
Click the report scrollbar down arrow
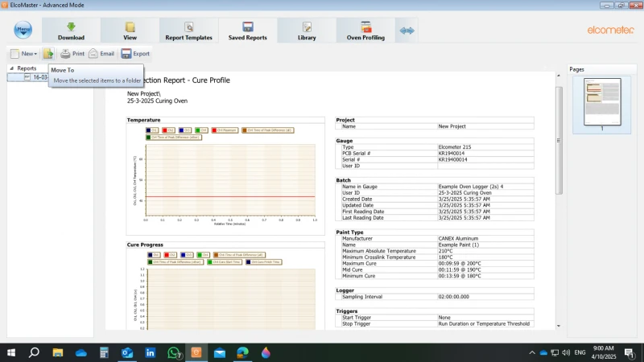coord(559,326)
